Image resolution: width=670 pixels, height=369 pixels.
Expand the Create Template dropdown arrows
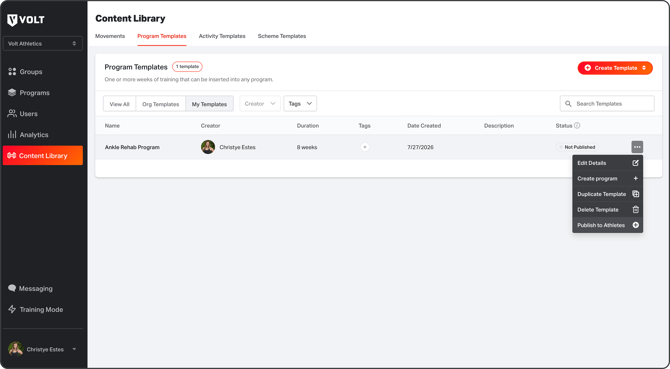(x=644, y=68)
